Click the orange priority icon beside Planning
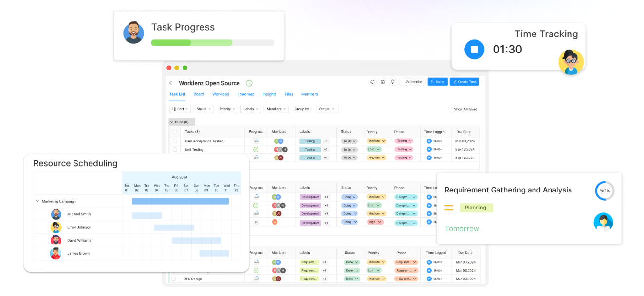The height and width of the screenshot is (296, 644). pyautogui.click(x=449, y=208)
